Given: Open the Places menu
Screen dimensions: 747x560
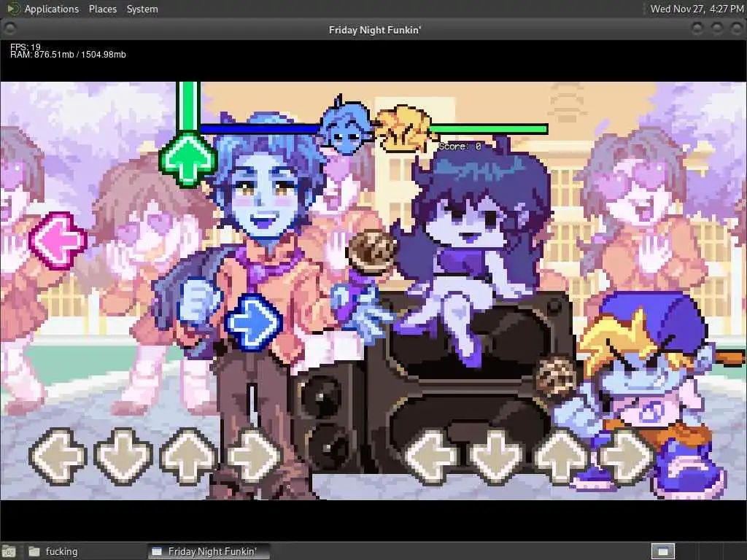Looking at the screenshot, I should [x=102, y=9].
